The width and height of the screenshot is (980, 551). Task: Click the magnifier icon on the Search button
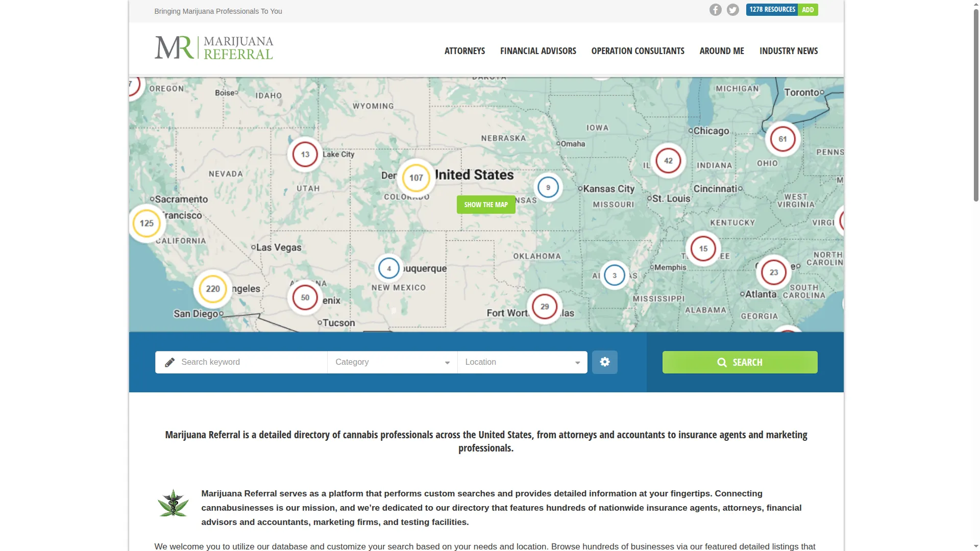pos(722,362)
